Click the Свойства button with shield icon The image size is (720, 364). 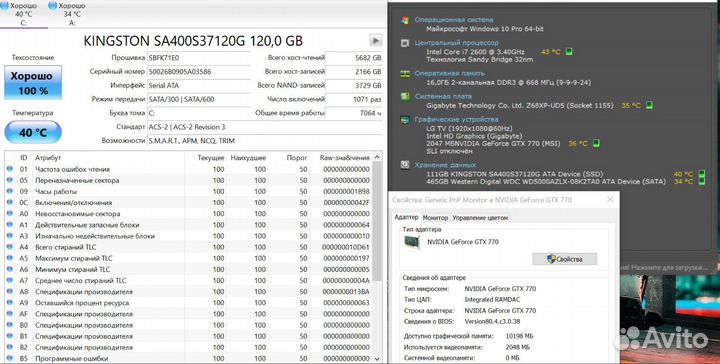point(564,259)
